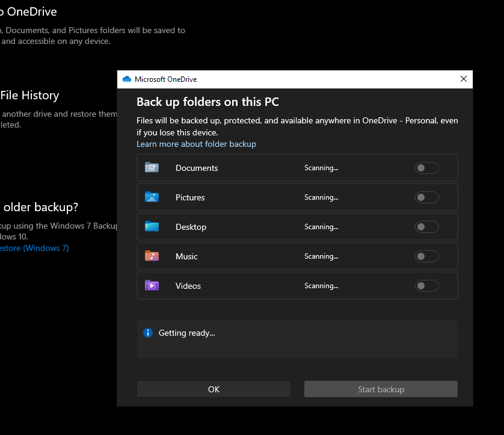Enable backup toggle for Documents

[x=427, y=168]
